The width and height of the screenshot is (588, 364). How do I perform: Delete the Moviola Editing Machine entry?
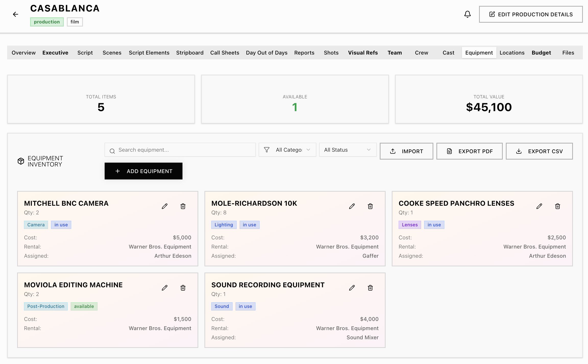click(x=183, y=288)
